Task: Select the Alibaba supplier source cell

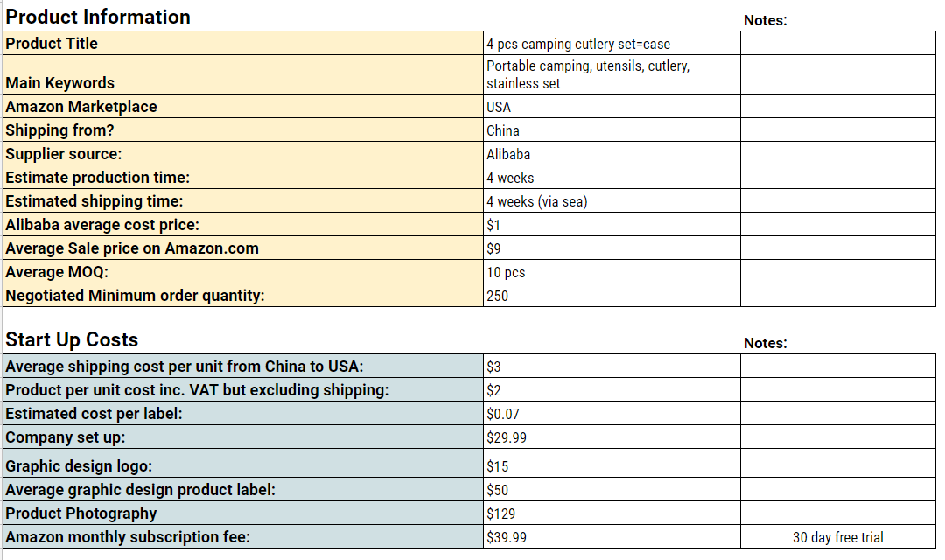Action: click(x=612, y=154)
